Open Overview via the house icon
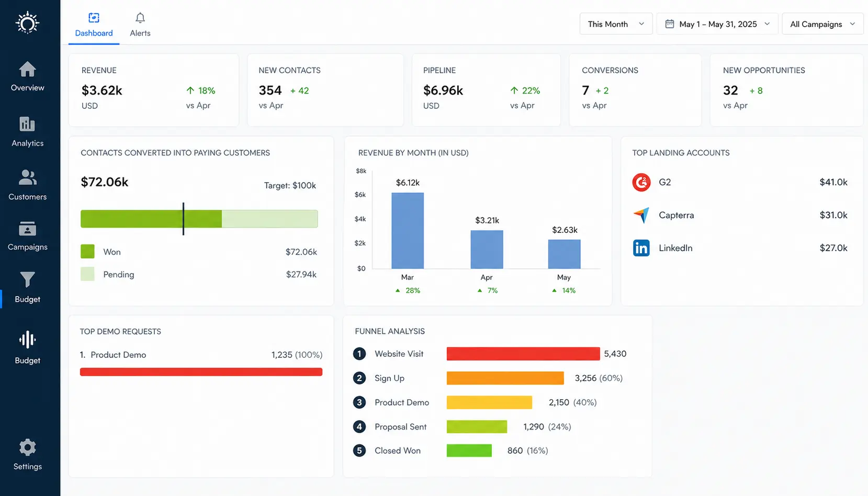868x496 pixels. 27,69
